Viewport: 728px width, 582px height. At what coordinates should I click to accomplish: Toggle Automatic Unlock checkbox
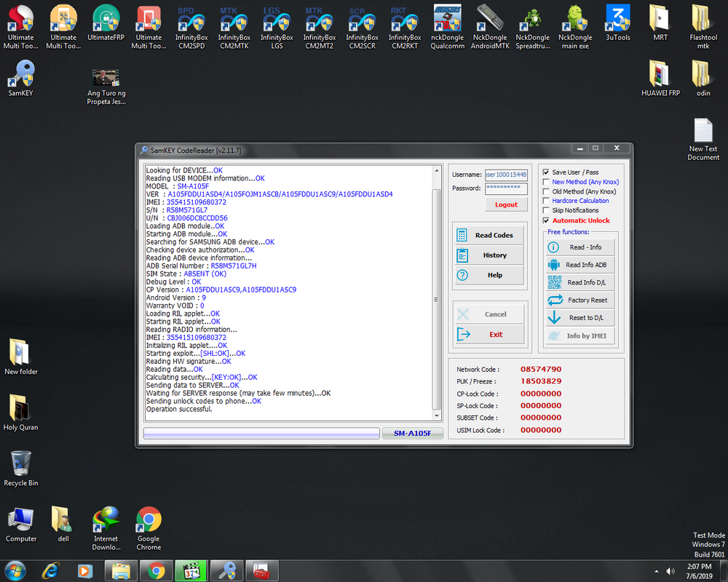point(546,220)
